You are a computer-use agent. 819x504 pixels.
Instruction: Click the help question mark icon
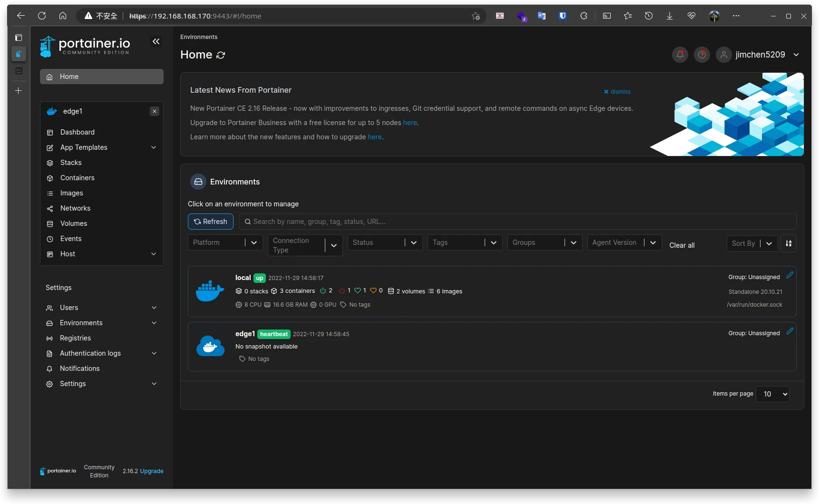pyautogui.click(x=702, y=55)
